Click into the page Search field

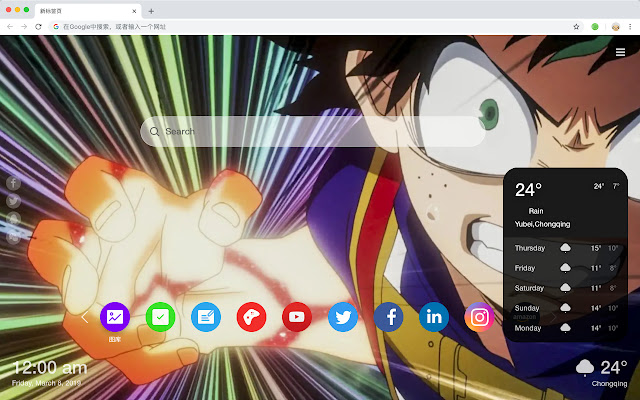(x=313, y=131)
